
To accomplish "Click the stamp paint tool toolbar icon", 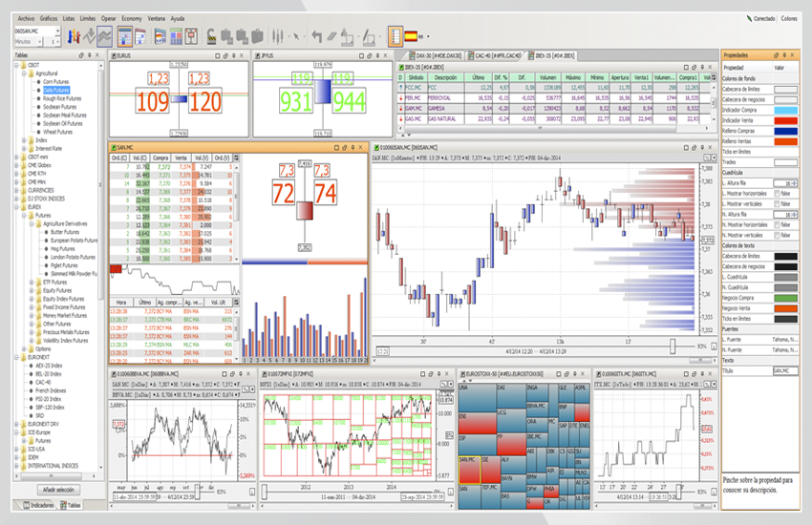I will coord(348,36).
